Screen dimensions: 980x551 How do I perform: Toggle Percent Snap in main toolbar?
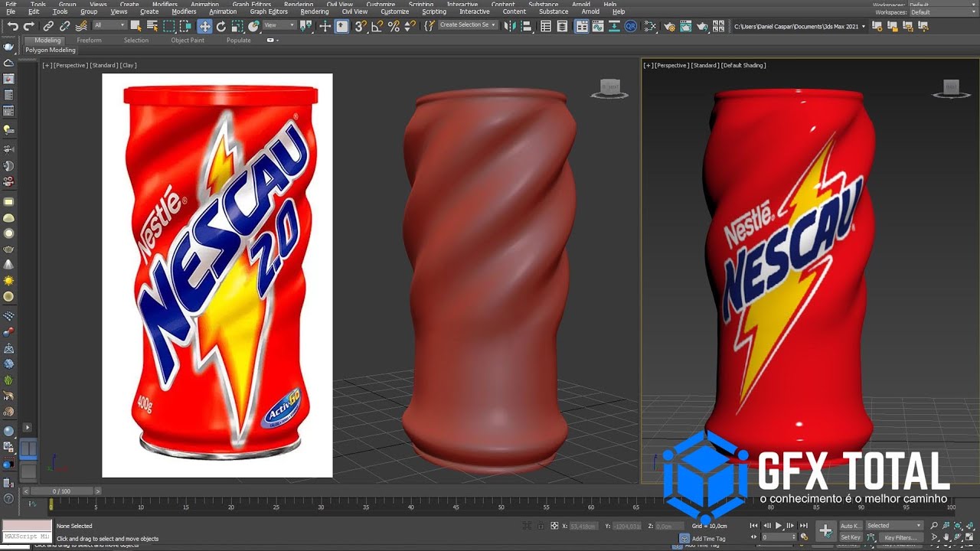(394, 25)
